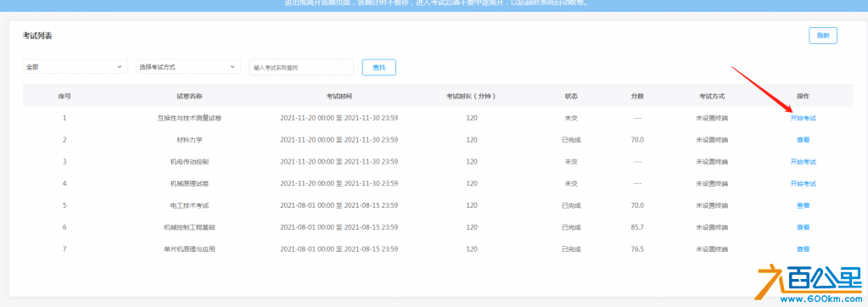
Task: Click the 操作 column header
Action: click(803, 96)
